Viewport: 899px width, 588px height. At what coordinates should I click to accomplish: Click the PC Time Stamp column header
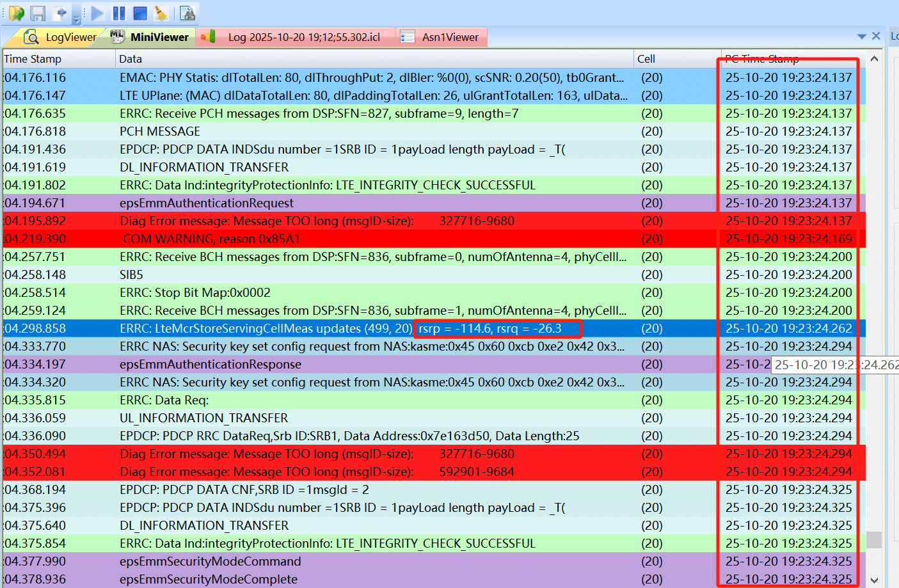761,59
